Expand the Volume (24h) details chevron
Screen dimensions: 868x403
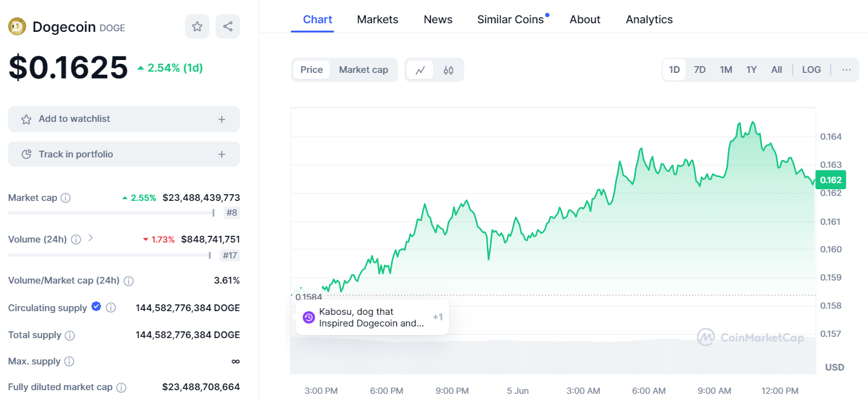(91, 238)
